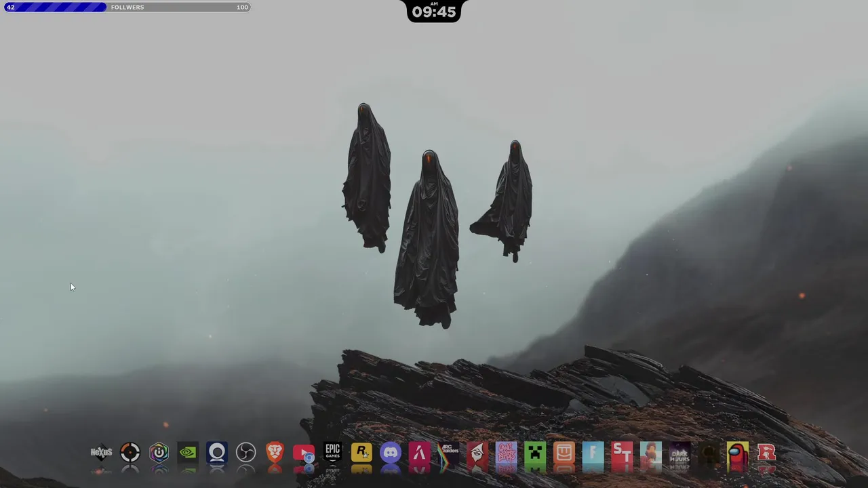Open the rainbow hexagon power icon app
This screenshot has height=488, width=868.
point(159,452)
